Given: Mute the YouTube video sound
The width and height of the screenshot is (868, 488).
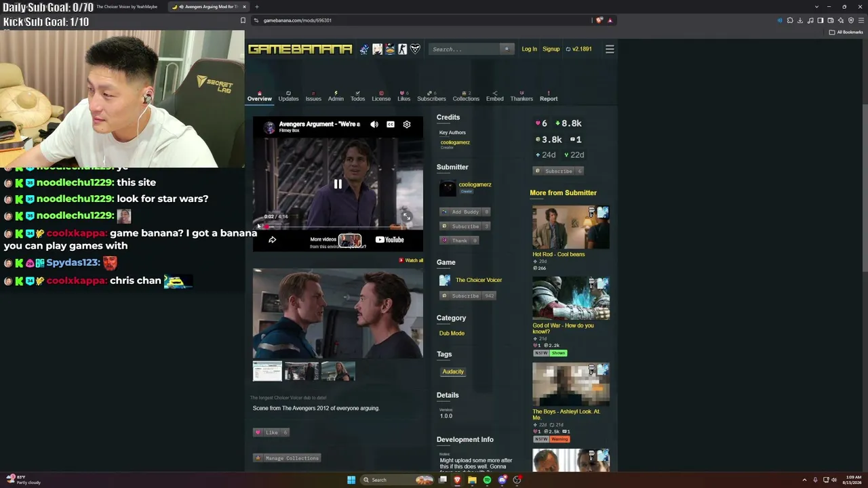Looking at the screenshot, I should point(374,125).
